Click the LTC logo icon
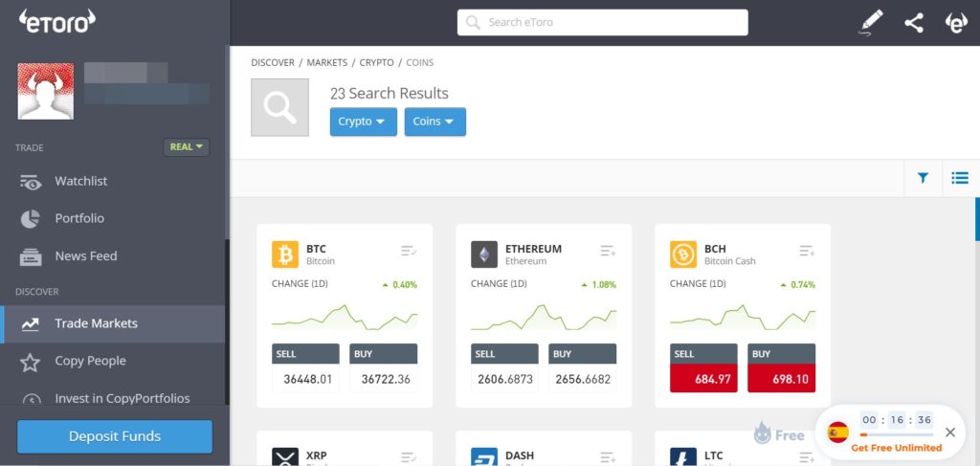Image resolution: width=980 pixels, height=466 pixels. (683, 456)
